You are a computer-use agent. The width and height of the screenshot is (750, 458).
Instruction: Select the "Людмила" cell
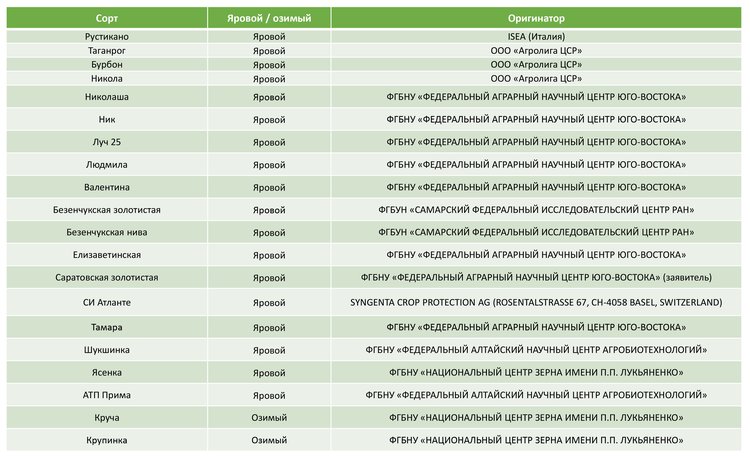[x=106, y=165]
